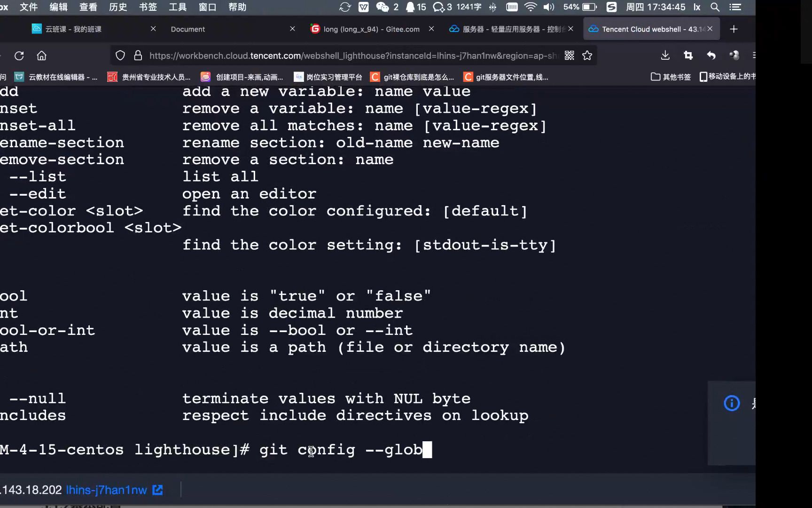Click the clock showing 周四 17:34:45
The width and height of the screenshot is (812, 508).
click(656, 7)
